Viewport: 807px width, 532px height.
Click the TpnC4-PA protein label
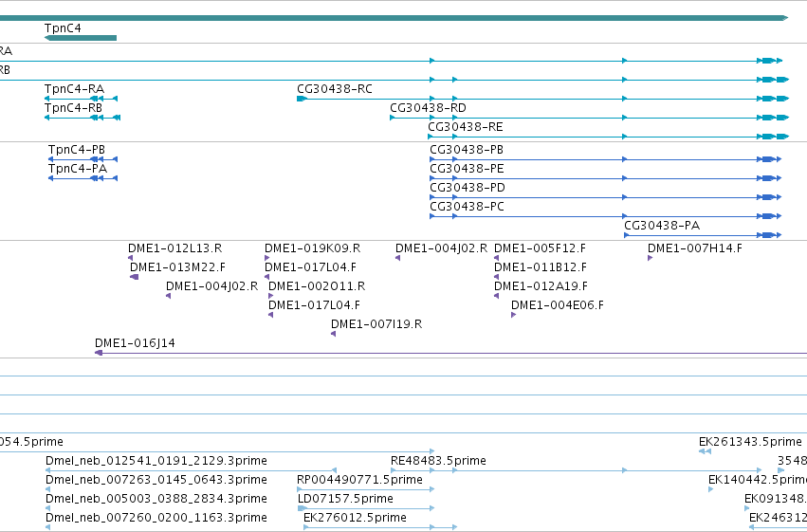(x=78, y=169)
